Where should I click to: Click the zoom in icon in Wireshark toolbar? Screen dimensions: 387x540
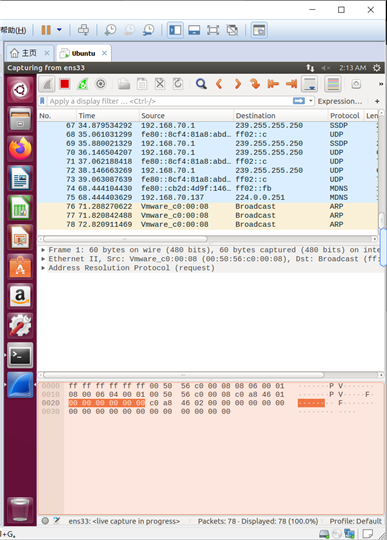(x=356, y=84)
